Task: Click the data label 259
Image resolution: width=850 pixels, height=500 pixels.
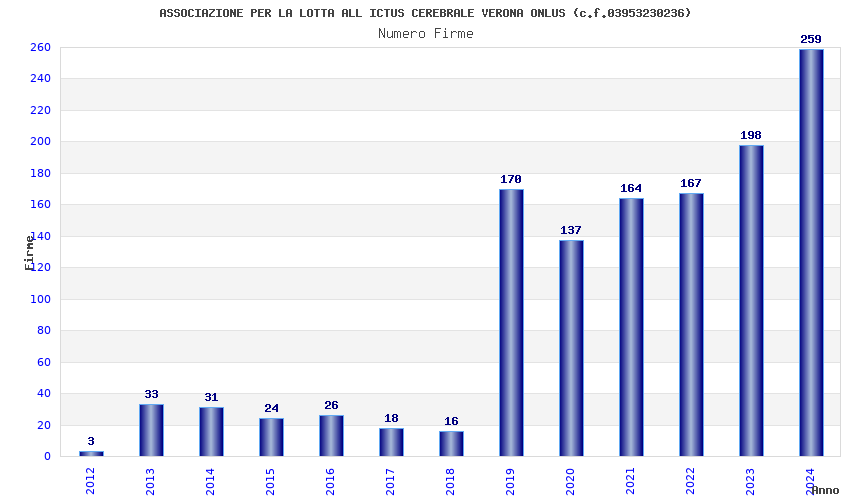Action: 811,40
